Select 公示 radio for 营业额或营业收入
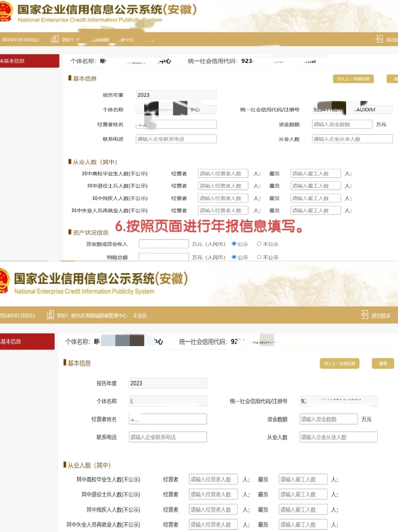 [234, 244]
